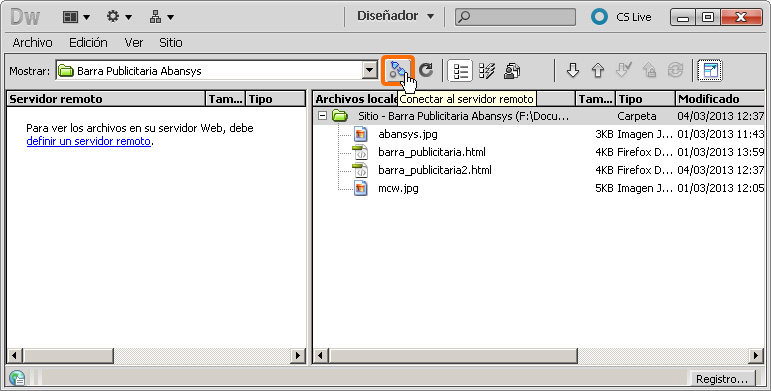Click the Check In files icon
Screen dimensions: 771x391
(x=650, y=71)
